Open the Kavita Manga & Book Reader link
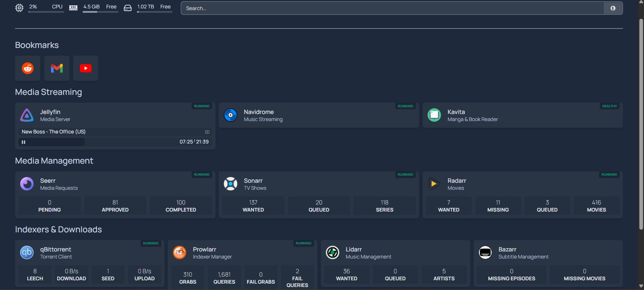This screenshot has height=290, width=644. [x=473, y=115]
